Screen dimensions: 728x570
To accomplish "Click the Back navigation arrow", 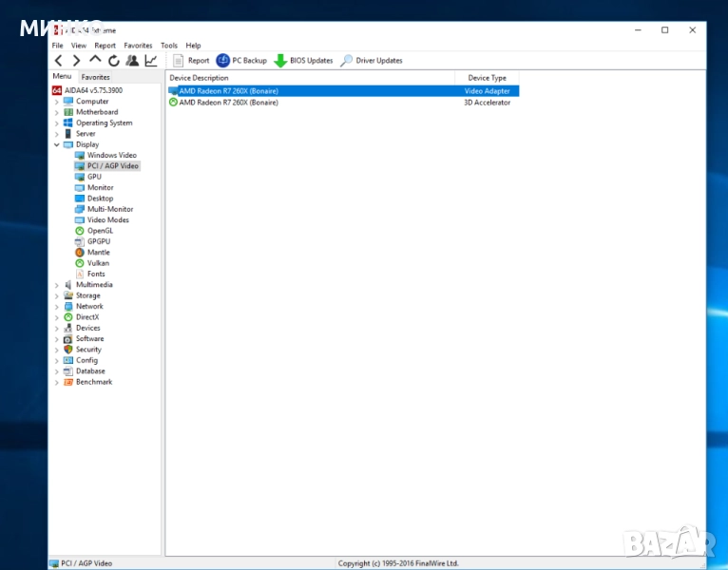I will 59,61.
